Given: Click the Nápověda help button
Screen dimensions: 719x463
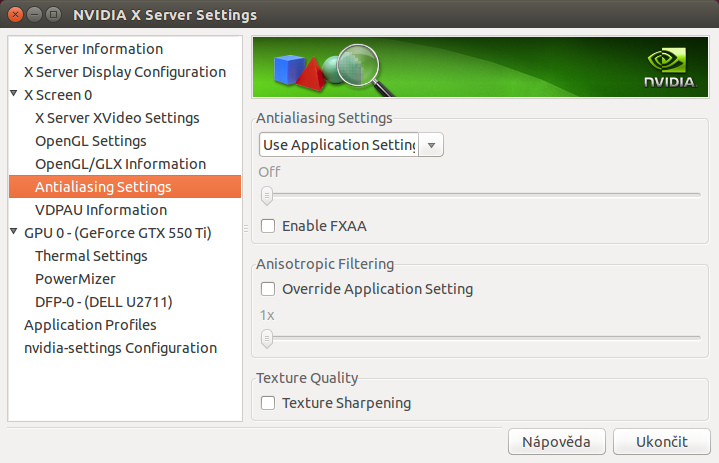Looking at the screenshot, I should coord(557,441).
